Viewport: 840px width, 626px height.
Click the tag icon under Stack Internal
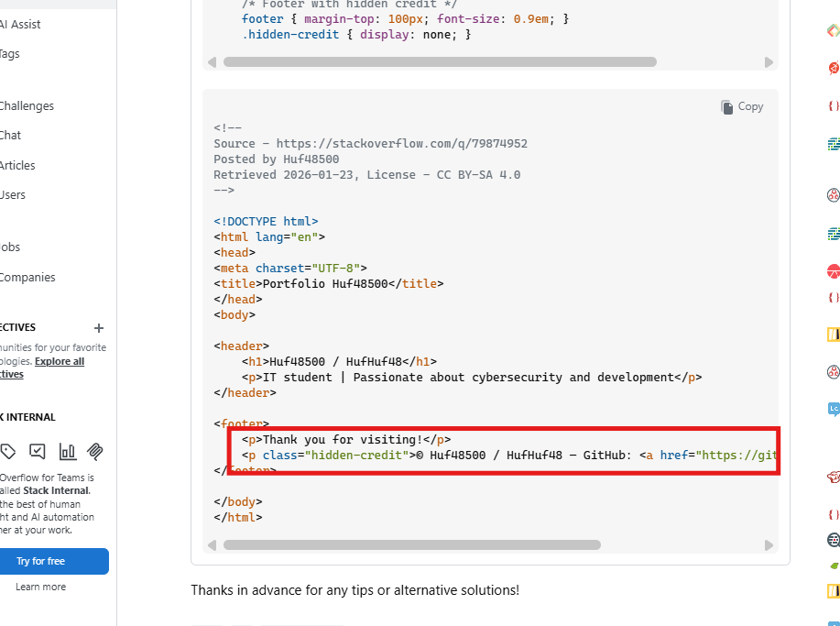8,451
